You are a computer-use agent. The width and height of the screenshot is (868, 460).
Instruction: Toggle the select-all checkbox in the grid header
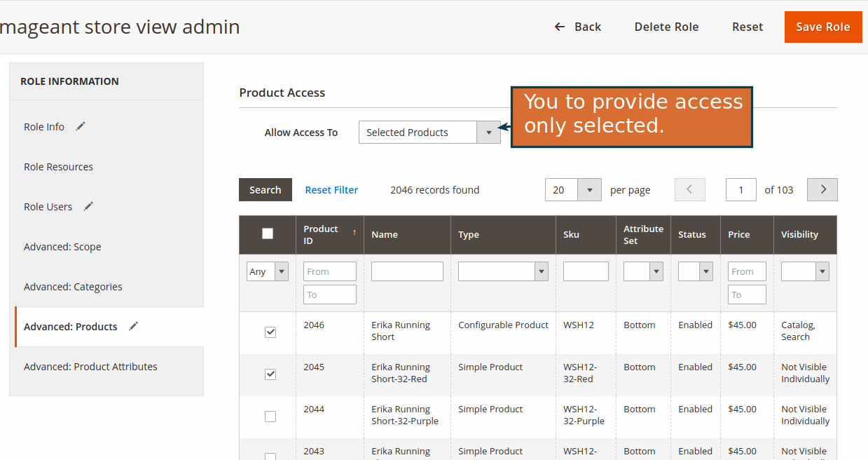(267, 234)
